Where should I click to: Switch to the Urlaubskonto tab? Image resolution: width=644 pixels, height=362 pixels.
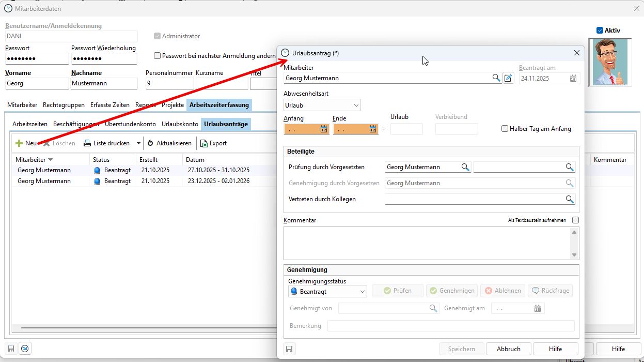point(179,124)
